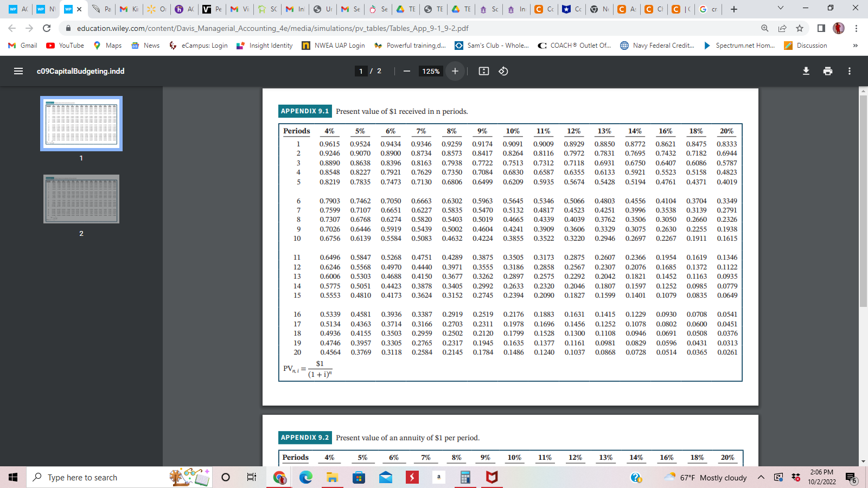Rotate the PDF with the rotate icon
Viewport: 868px width, 488px height.
[x=502, y=70]
